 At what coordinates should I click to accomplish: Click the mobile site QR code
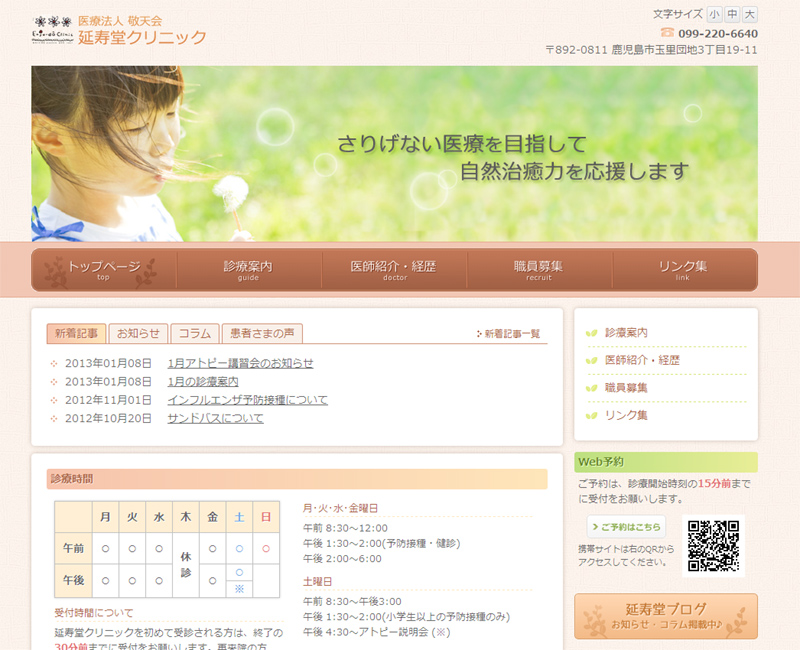coord(713,545)
